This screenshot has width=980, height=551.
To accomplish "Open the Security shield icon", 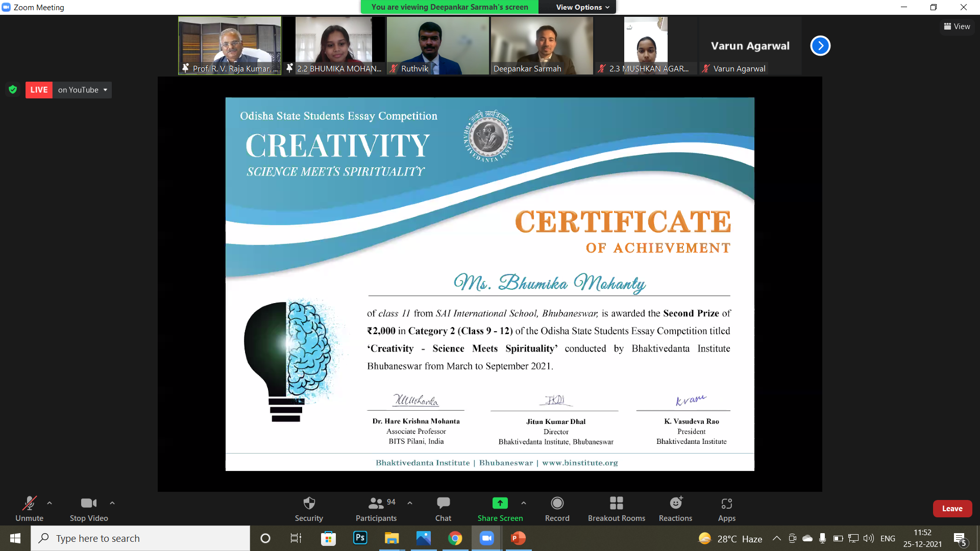I will point(309,504).
